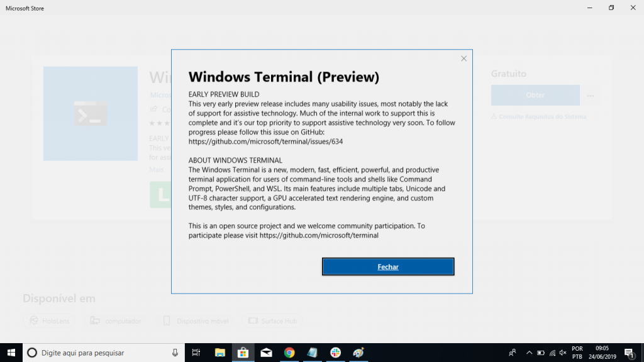This screenshot has width=644, height=362.
Task: Open the Paint app from the taskbar
Action: pyautogui.click(x=358, y=353)
